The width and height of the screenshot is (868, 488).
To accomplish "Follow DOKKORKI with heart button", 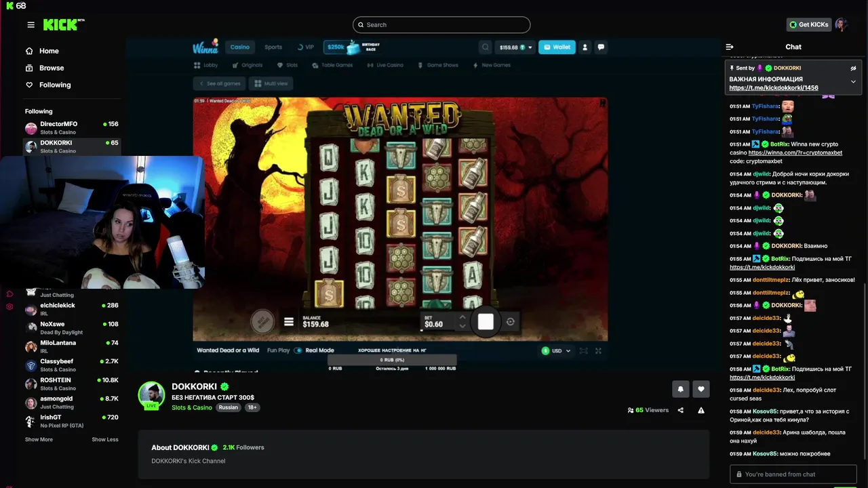I will click(x=701, y=389).
